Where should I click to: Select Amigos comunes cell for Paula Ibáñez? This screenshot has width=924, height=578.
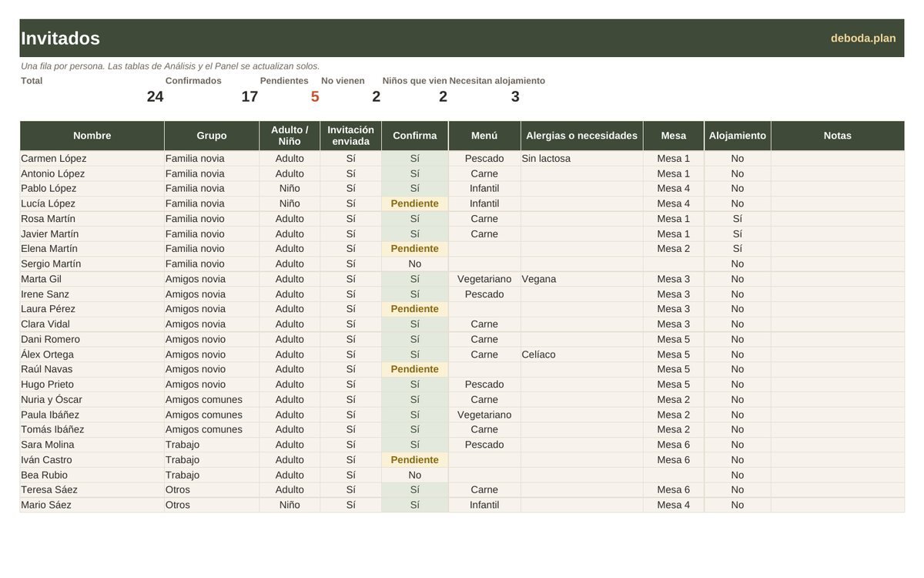[x=212, y=415]
